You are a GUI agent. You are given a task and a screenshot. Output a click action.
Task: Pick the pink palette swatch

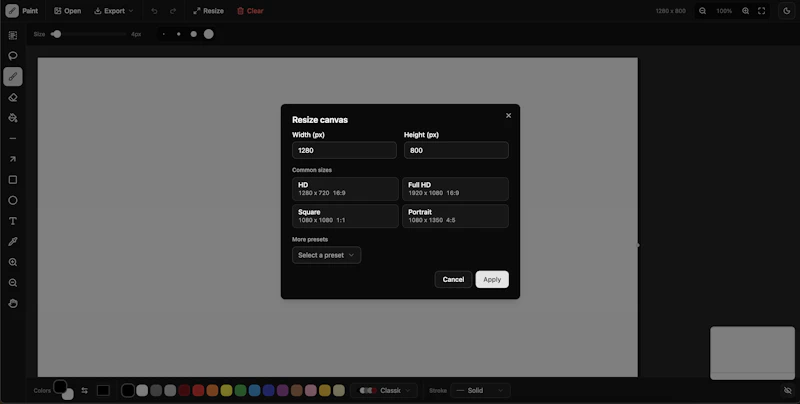point(311,390)
